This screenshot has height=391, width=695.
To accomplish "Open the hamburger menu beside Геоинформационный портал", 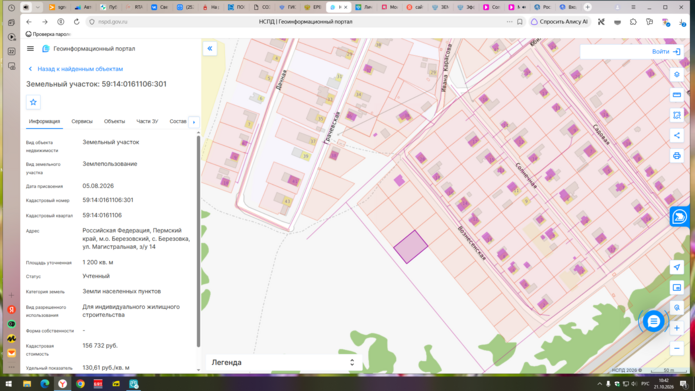I will [x=30, y=49].
